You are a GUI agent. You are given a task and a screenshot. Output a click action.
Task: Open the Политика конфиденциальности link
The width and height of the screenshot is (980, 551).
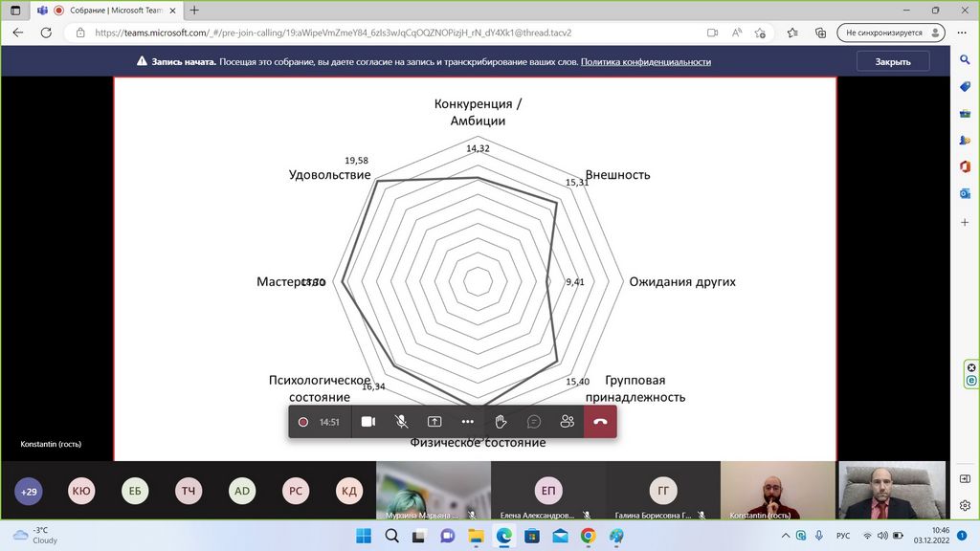(645, 61)
